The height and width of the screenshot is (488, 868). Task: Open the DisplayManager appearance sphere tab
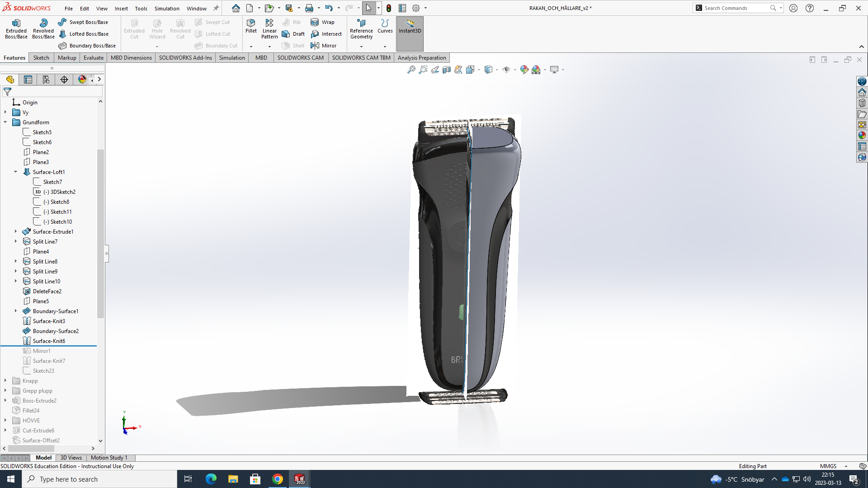[x=82, y=80]
